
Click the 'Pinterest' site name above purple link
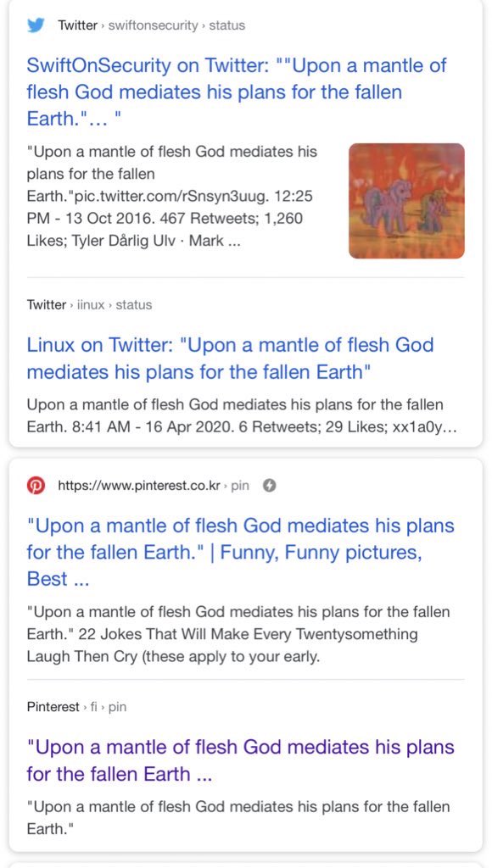53,708
